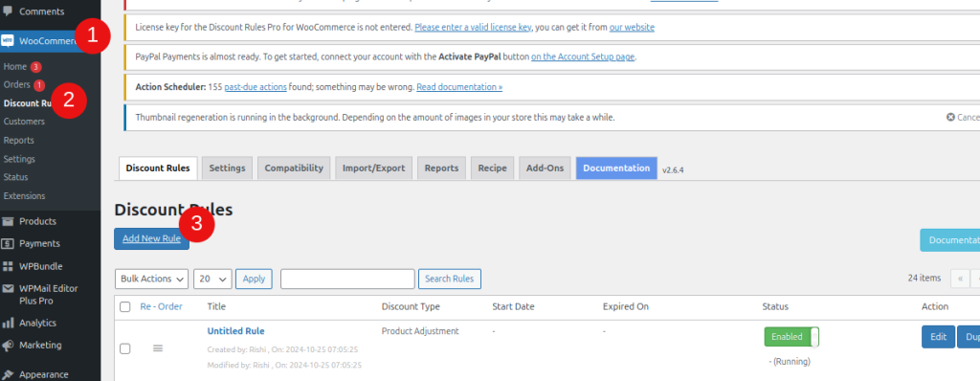
Task: Switch to the Add-Ons tab
Action: 545,168
